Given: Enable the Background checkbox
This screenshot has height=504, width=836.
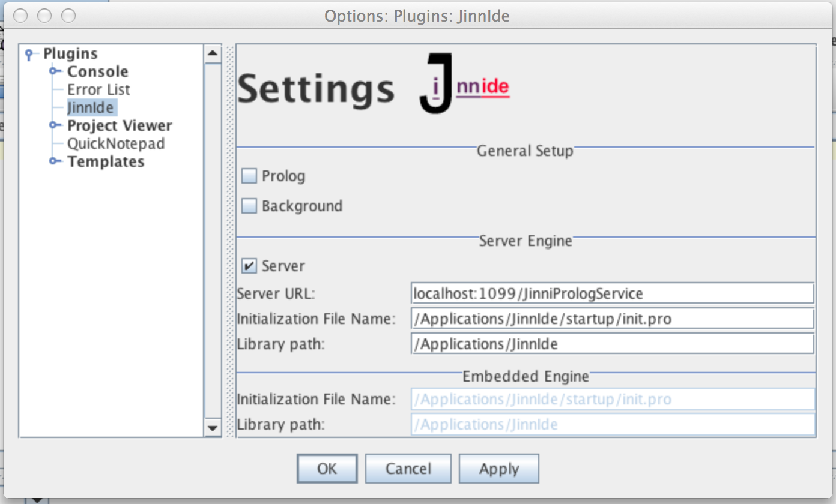Looking at the screenshot, I should [249, 206].
